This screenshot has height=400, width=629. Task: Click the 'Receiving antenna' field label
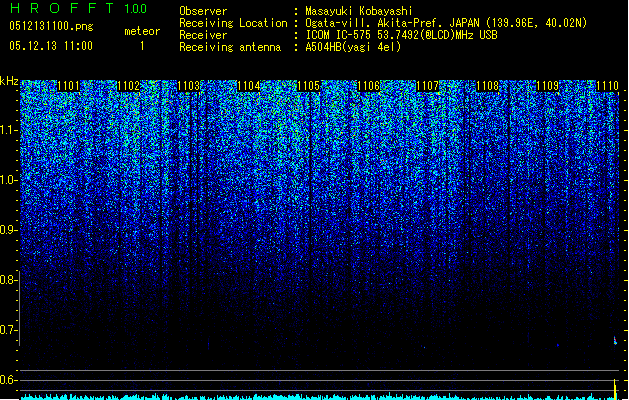230,47
